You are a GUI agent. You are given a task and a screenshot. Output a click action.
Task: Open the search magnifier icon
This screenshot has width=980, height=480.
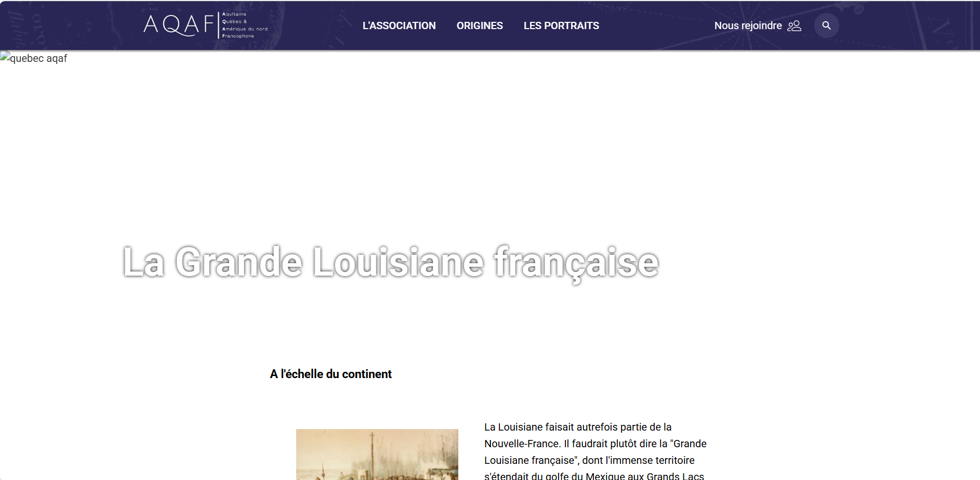(826, 25)
